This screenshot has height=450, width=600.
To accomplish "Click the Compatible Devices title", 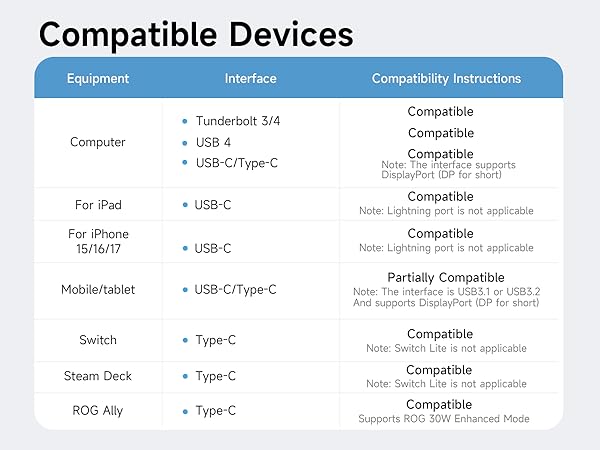I will (x=196, y=35).
